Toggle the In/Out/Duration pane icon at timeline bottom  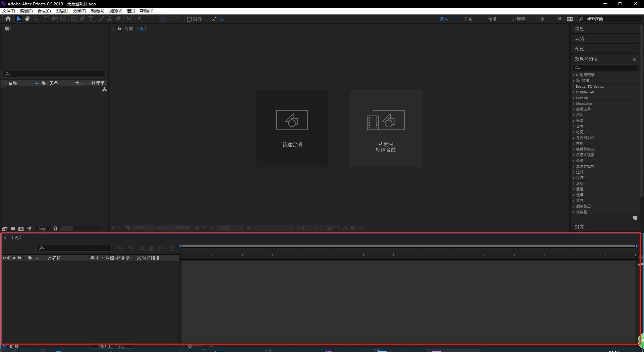coord(17,346)
